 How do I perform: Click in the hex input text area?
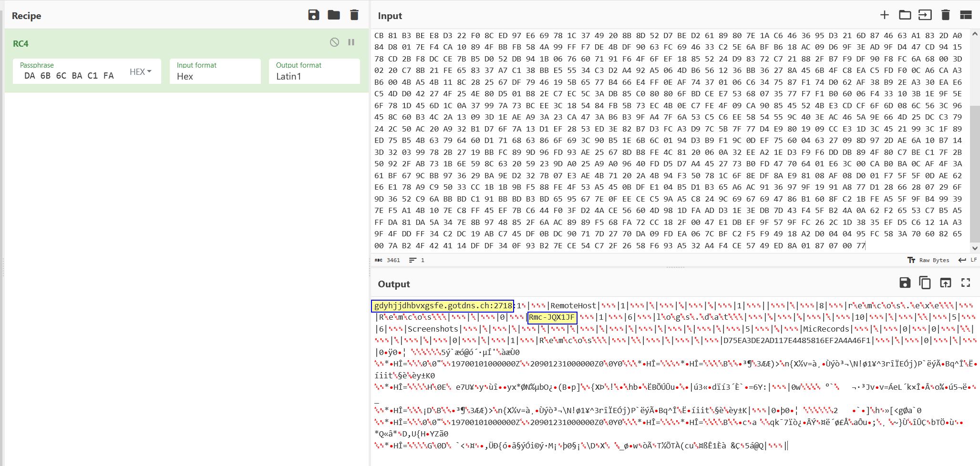[x=670, y=141]
